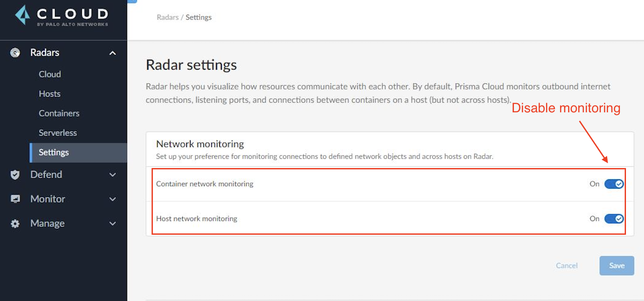Go to the Containers radar view
Image resolution: width=644 pixels, height=301 pixels.
pos(59,113)
